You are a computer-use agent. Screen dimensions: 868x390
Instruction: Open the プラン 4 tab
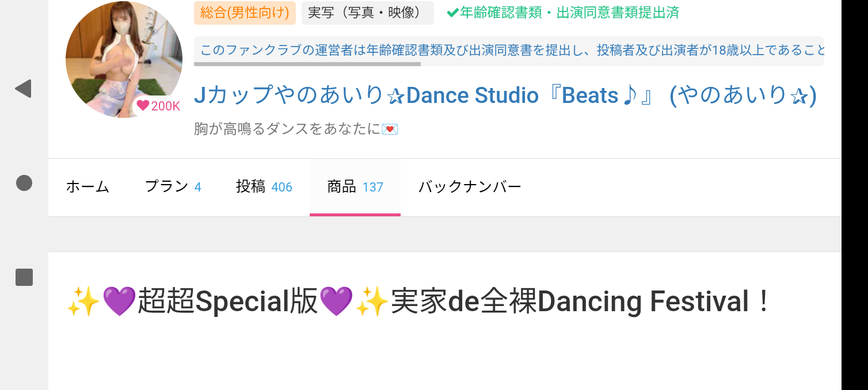(173, 187)
